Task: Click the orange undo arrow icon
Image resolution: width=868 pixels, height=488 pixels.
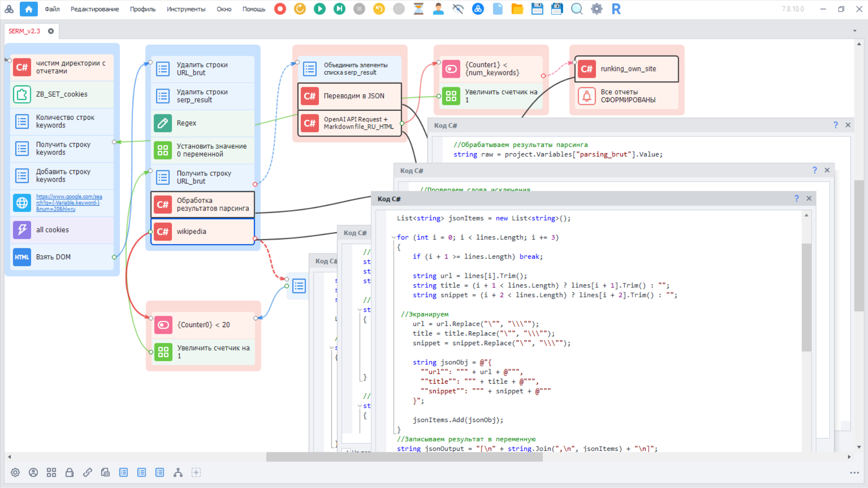Action: pyautogui.click(x=379, y=9)
